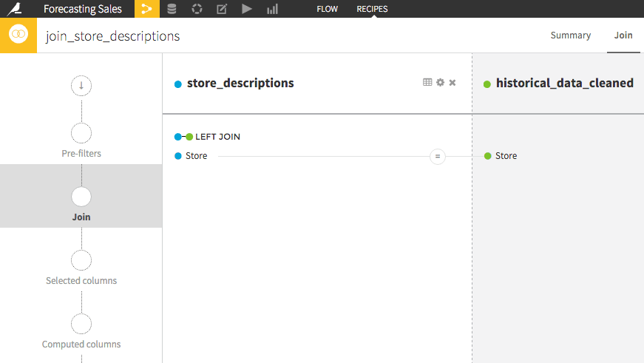This screenshot has width=644, height=363.
Task: Open the Datasets stack icon
Action: [172, 9]
